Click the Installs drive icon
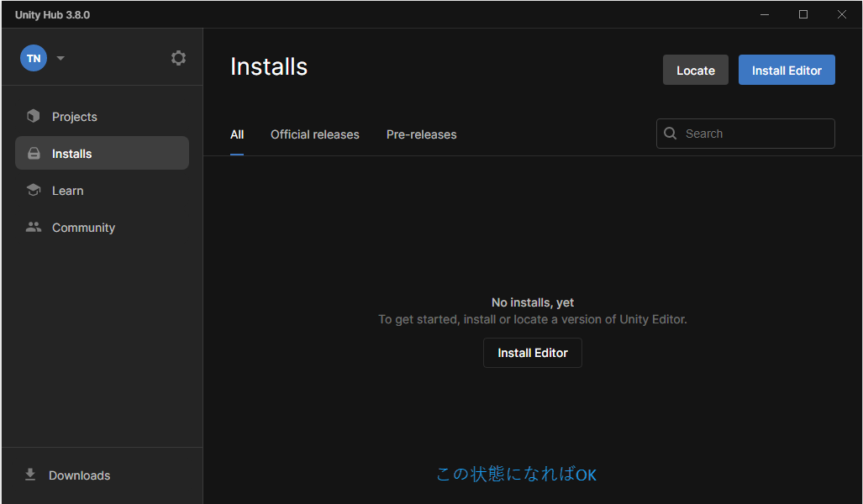 [34, 154]
